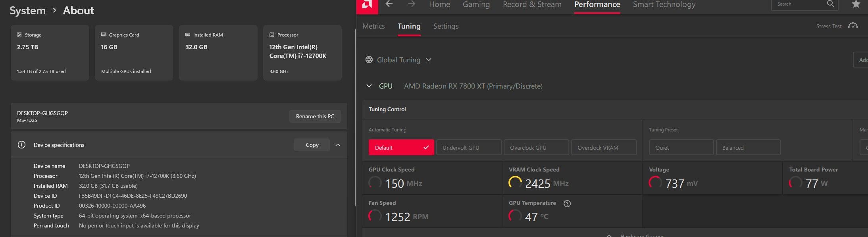Click the Storage 2.75 TB card

pyautogui.click(x=50, y=53)
